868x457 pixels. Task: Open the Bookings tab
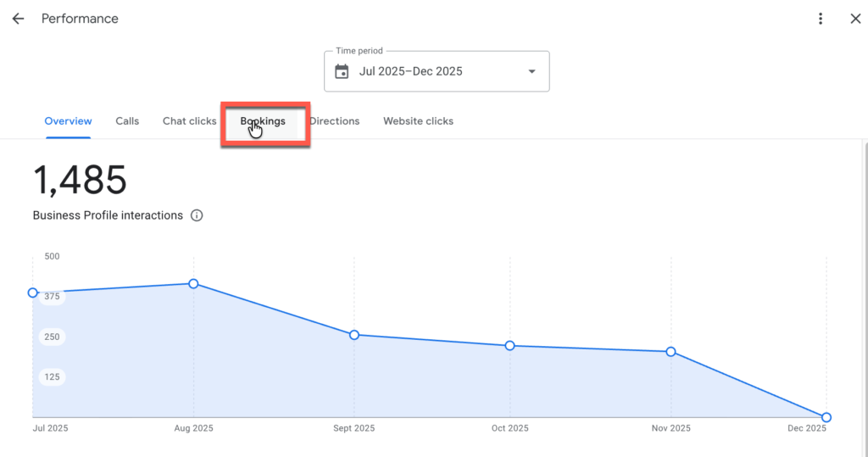point(264,121)
